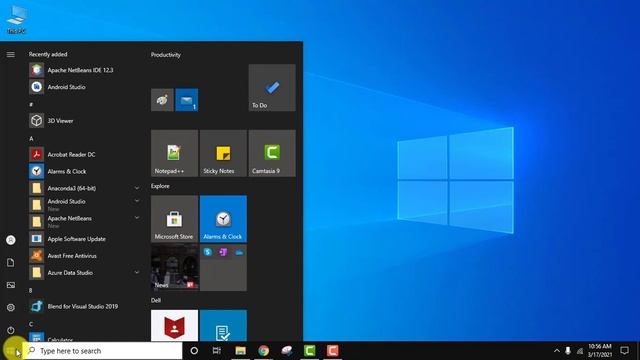
Task: Open the Alarms & Clock tile
Action: (x=223, y=219)
